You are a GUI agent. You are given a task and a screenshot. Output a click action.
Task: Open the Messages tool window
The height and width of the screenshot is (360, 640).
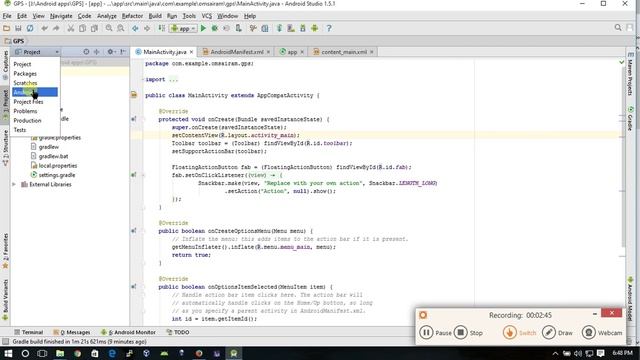tap(72, 332)
